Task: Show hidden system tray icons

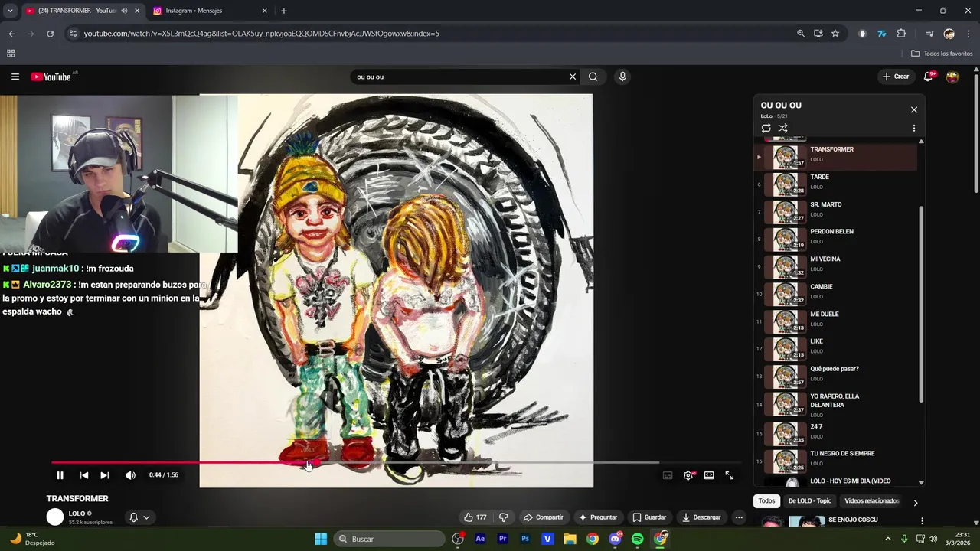Action: coord(888,539)
